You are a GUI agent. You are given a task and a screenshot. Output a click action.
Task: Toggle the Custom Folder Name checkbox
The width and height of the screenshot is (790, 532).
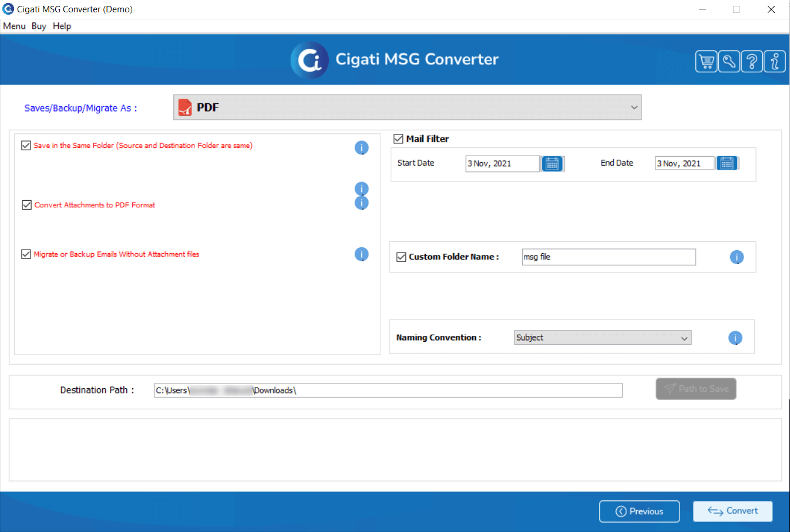point(401,257)
